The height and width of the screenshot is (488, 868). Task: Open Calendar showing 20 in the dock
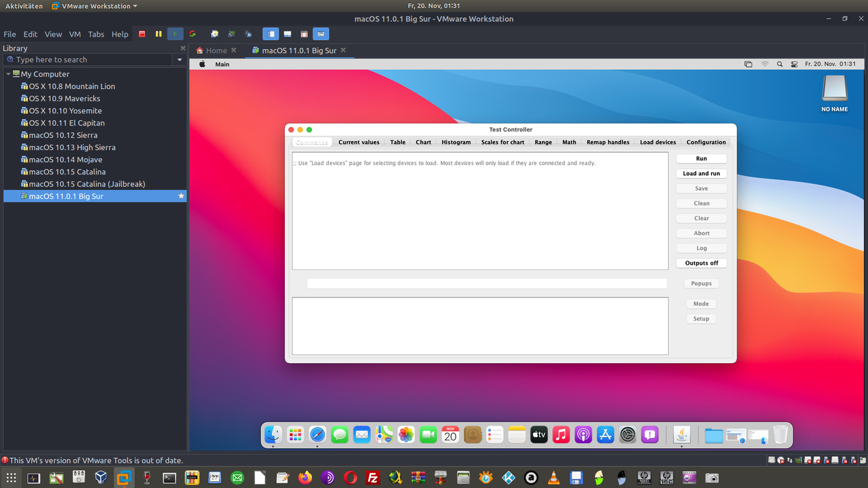point(450,434)
